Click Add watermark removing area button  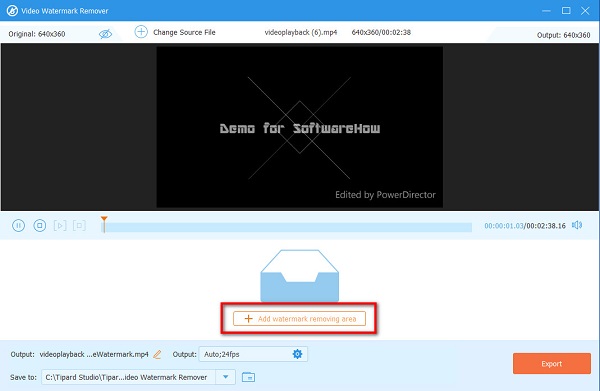coord(299,319)
